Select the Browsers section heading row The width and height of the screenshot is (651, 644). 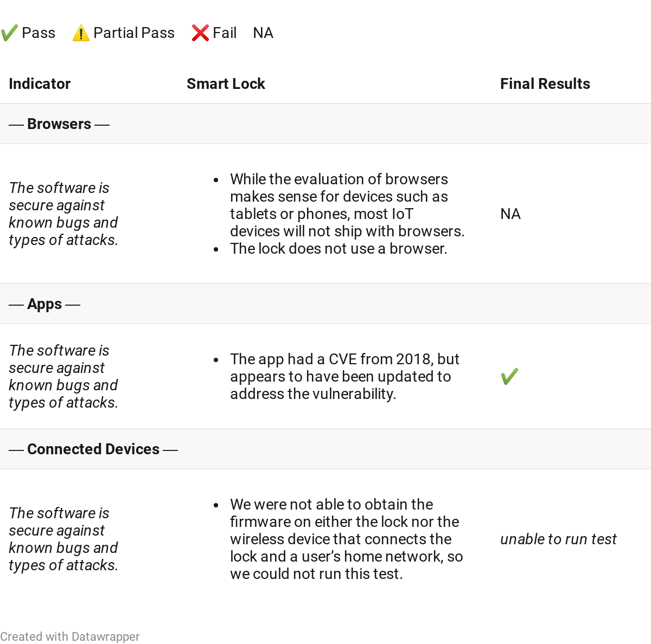tap(59, 124)
